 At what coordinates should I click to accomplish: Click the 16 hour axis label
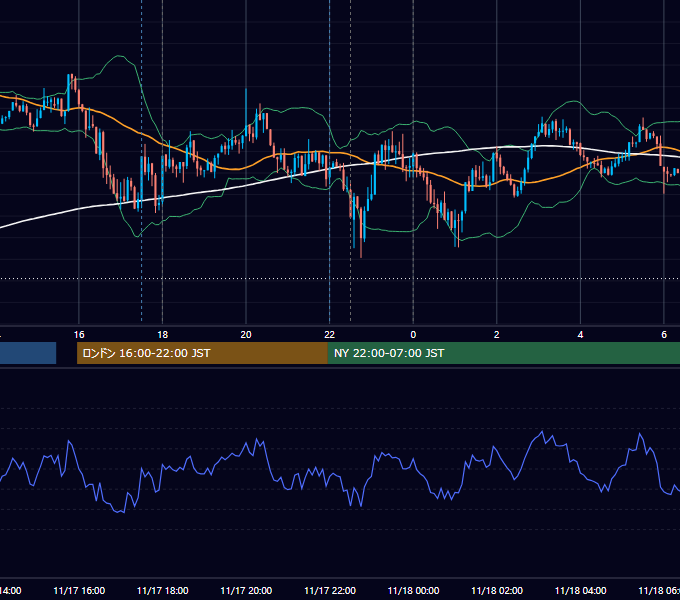coord(79,335)
